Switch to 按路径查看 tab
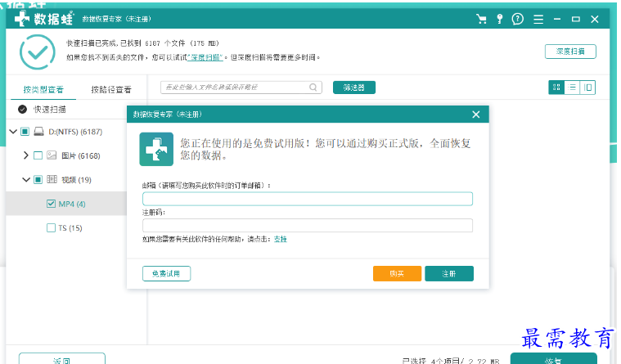Image resolution: width=621 pixels, height=364 pixels. pos(111,89)
